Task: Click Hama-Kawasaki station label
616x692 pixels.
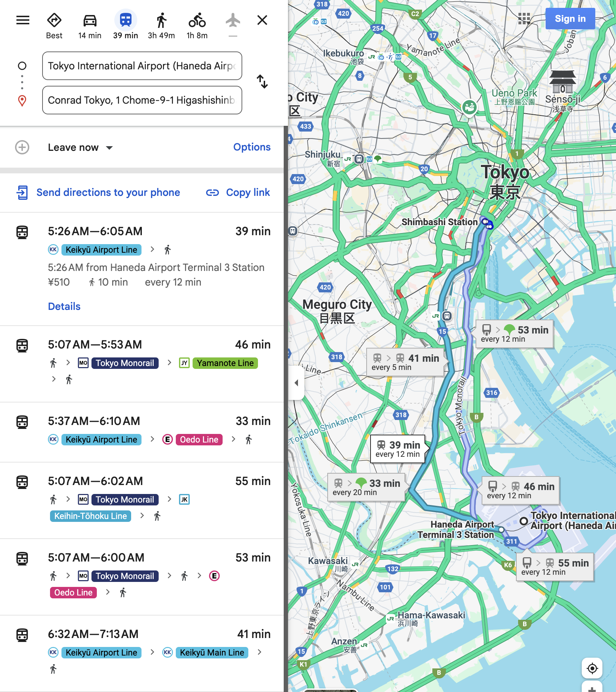Action: tap(431, 615)
